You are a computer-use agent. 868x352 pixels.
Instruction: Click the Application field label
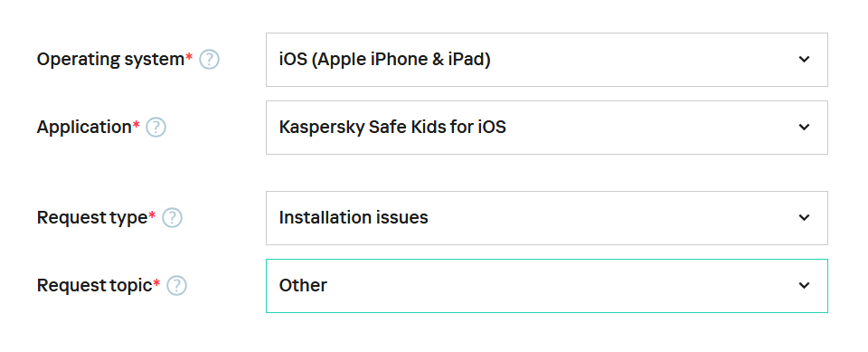point(84,128)
